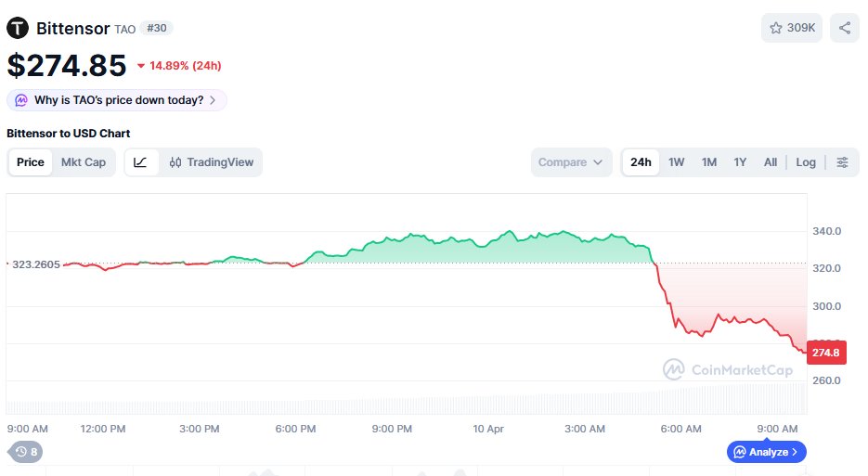The width and height of the screenshot is (868, 476).
Task: Click the history clock badge
Action: click(25, 452)
